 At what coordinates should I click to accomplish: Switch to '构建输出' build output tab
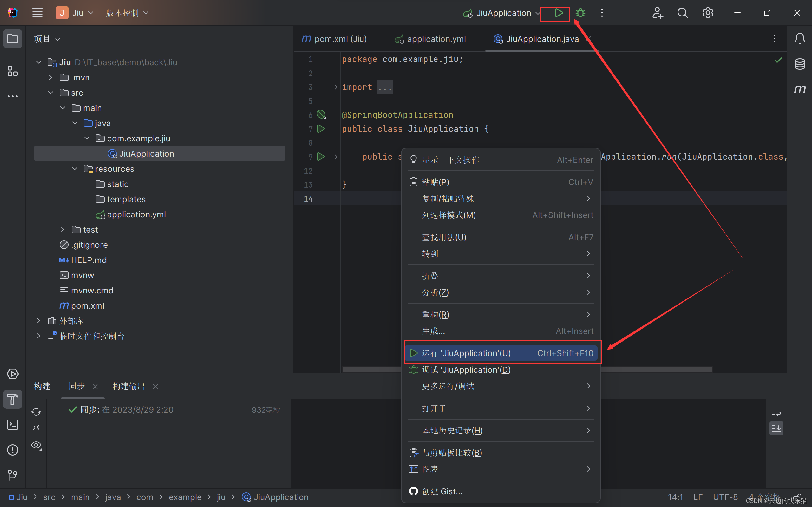pos(130,386)
